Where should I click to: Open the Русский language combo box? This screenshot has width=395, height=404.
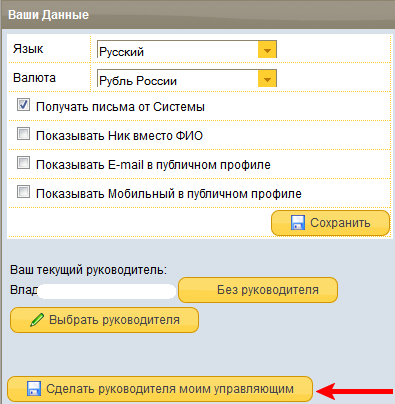click(x=187, y=50)
